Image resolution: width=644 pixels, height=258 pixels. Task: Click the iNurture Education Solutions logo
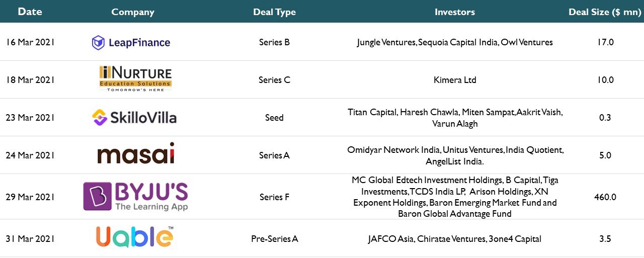[135, 79]
